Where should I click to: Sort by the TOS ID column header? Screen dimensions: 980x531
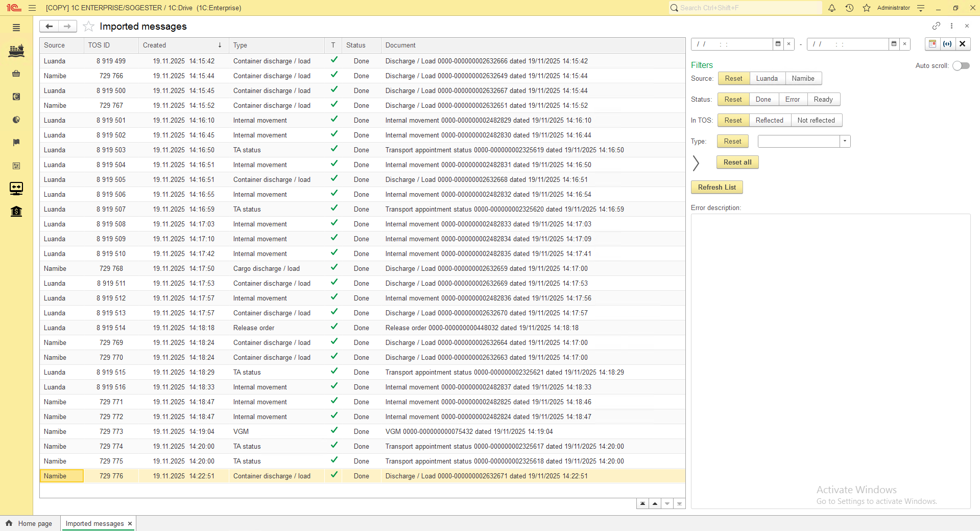pyautogui.click(x=111, y=45)
